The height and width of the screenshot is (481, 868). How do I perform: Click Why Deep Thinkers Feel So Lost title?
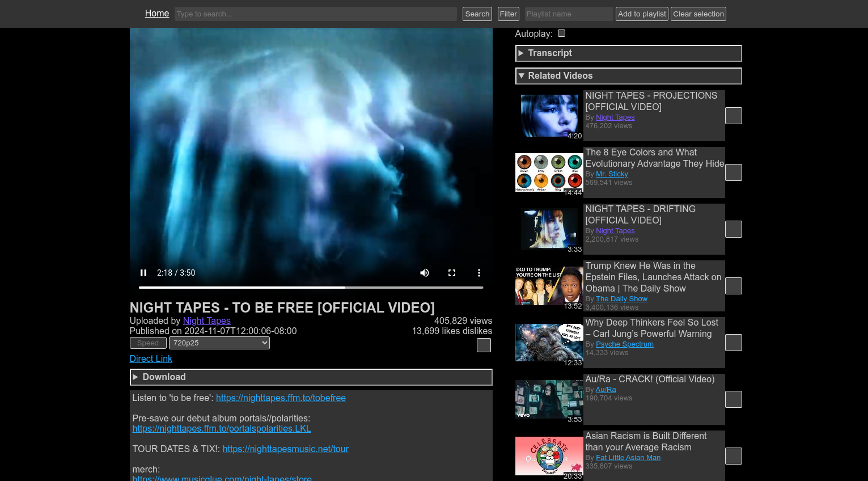(x=652, y=328)
